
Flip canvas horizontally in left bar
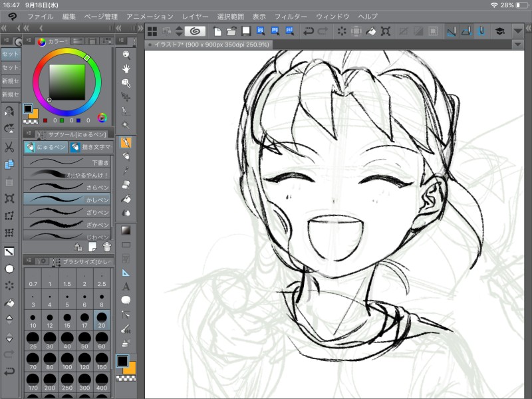[9, 112]
